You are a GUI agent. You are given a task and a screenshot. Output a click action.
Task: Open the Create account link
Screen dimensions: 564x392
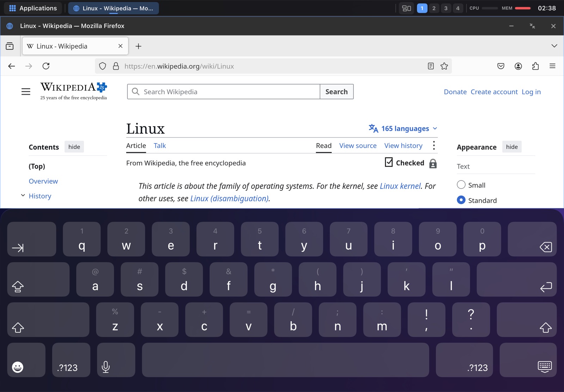pos(494,92)
